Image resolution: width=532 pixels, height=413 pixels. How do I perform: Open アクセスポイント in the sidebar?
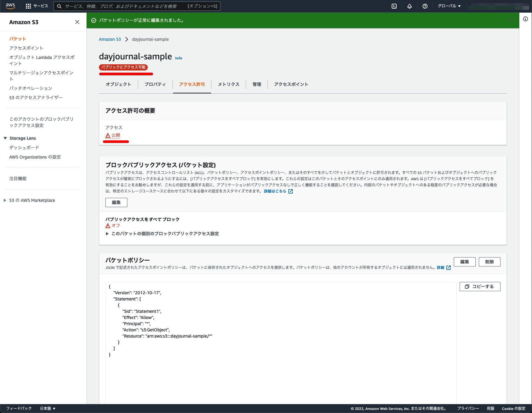click(x=26, y=48)
